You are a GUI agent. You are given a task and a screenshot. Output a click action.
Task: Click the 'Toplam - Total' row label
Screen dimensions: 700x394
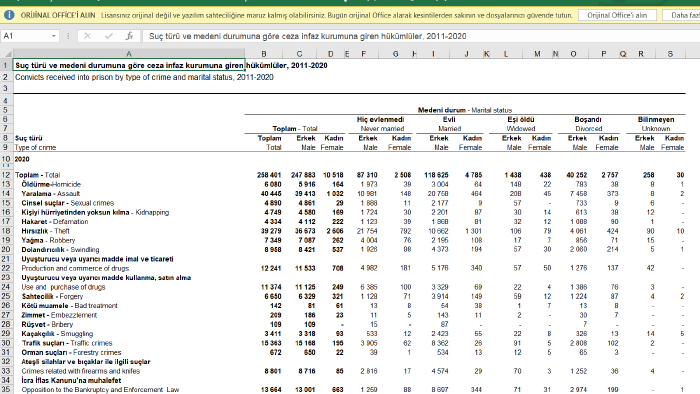38,175
